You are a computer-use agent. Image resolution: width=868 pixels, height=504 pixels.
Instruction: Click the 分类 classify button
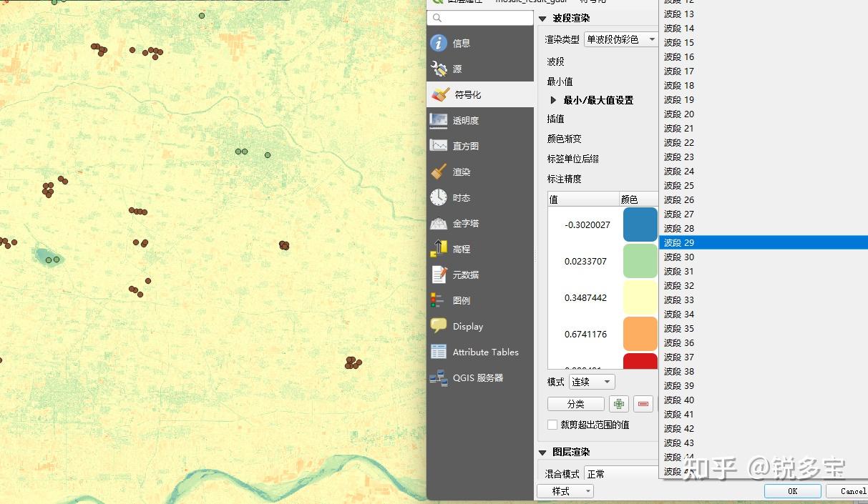click(x=575, y=403)
